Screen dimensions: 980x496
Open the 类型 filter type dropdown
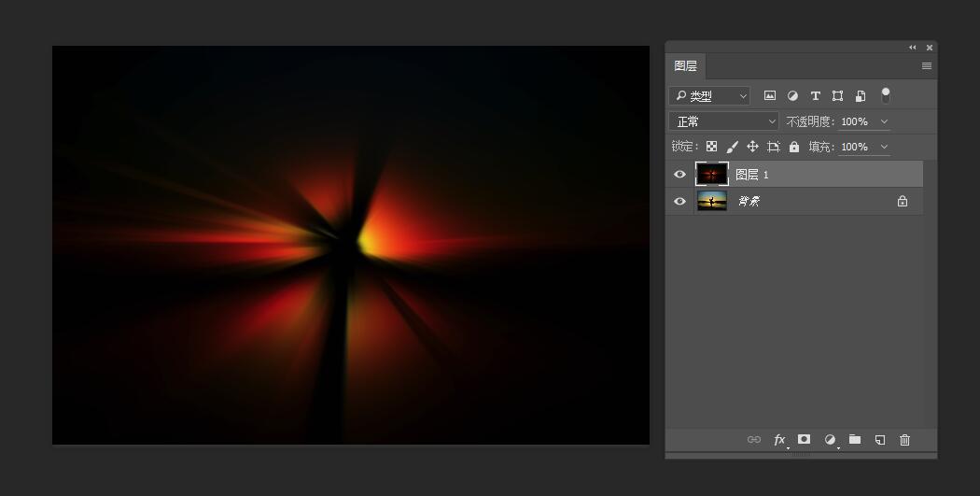point(709,95)
